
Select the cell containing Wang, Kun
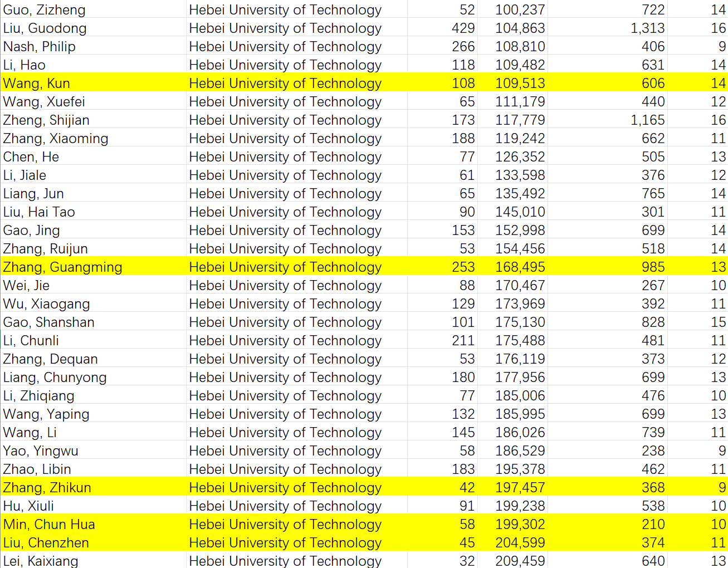pyautogui.click(x=37, y=84)
